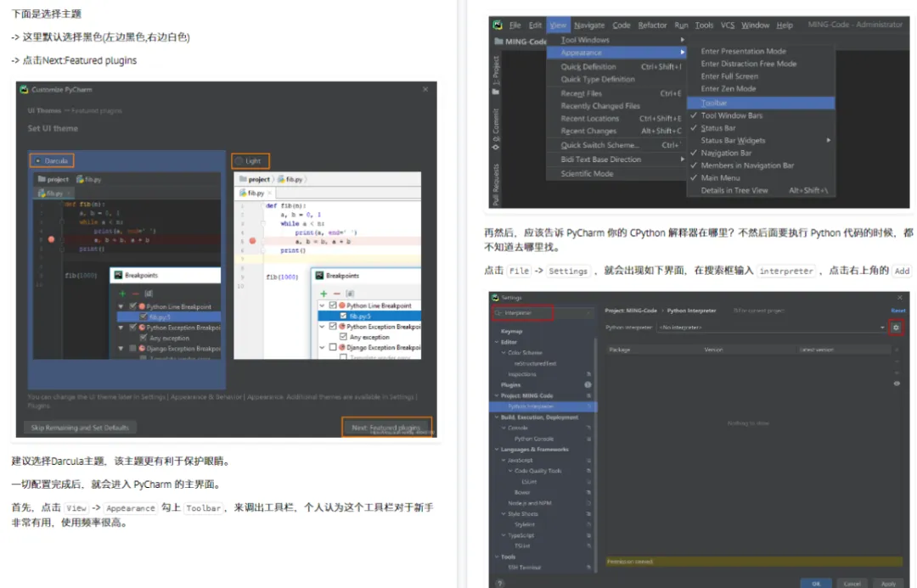Click the Breakpoints dialog logo in Light preview
The height and width of the screenshot is (588, 917).
pyautogui.click(x=319, y=275)
